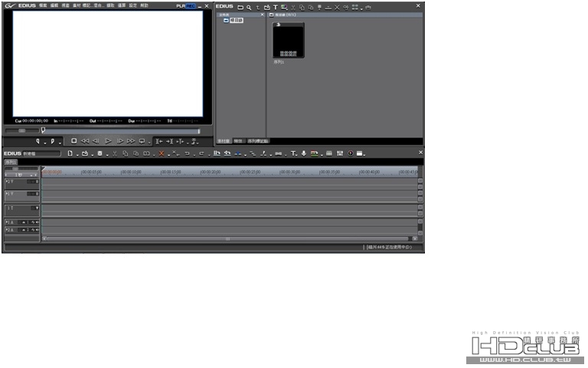588x368 pixels.
Task: Click the Rewind button in the player
Action: coord(85,141)
